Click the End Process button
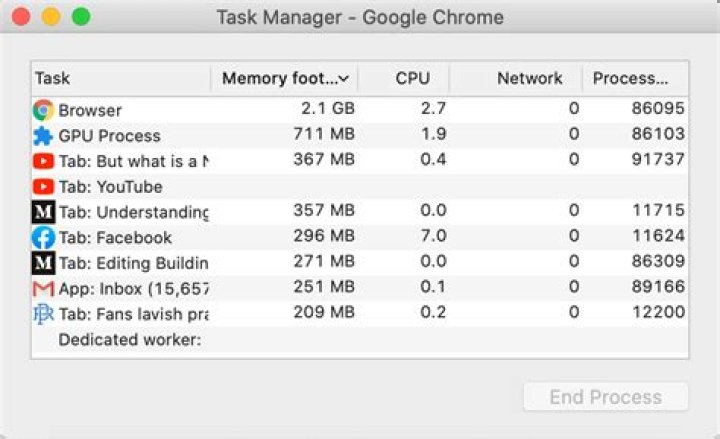720x439 pixels. (606, 397)
